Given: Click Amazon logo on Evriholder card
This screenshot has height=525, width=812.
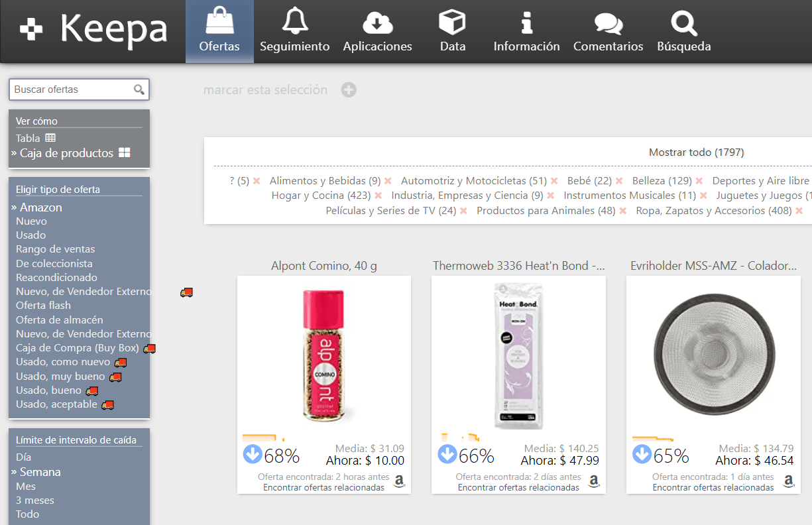Looking at the screenshot, I should 789,482.
